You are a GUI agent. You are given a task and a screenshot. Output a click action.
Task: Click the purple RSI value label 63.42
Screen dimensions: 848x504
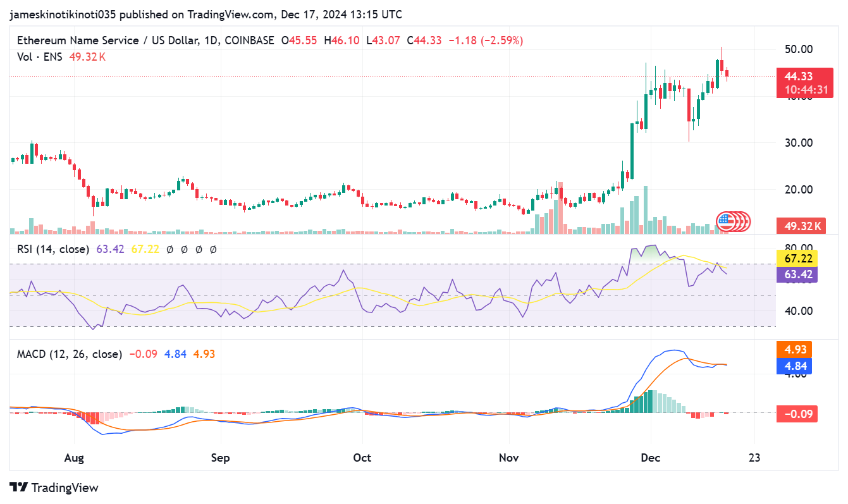[x=797, y=274]
